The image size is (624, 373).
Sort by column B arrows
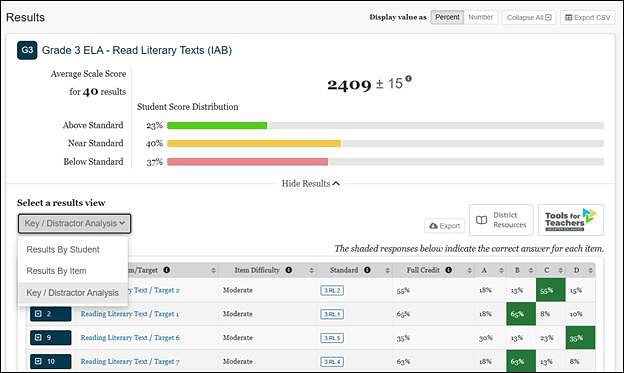(x=531, y=270)
